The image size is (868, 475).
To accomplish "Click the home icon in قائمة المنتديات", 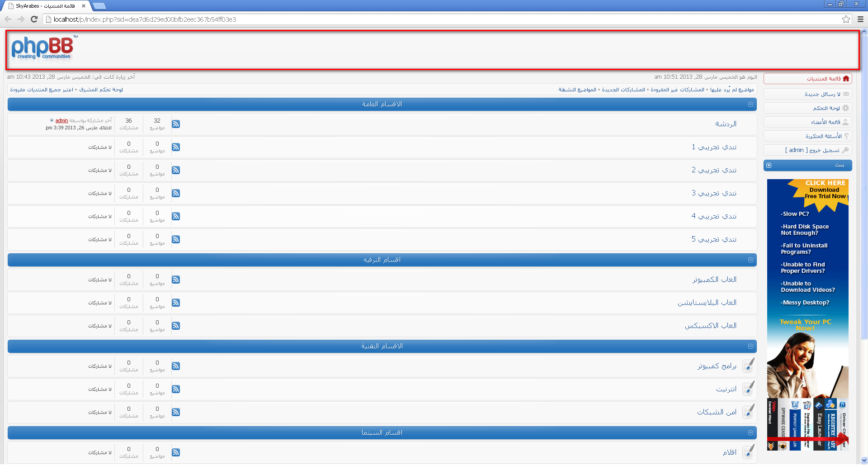I will click(x=846, y=79).
